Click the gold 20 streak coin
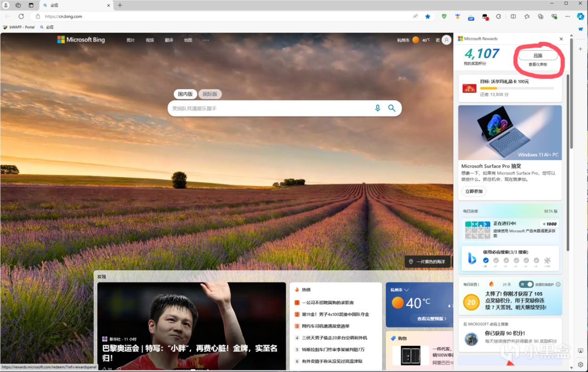 tap(471, 302)
